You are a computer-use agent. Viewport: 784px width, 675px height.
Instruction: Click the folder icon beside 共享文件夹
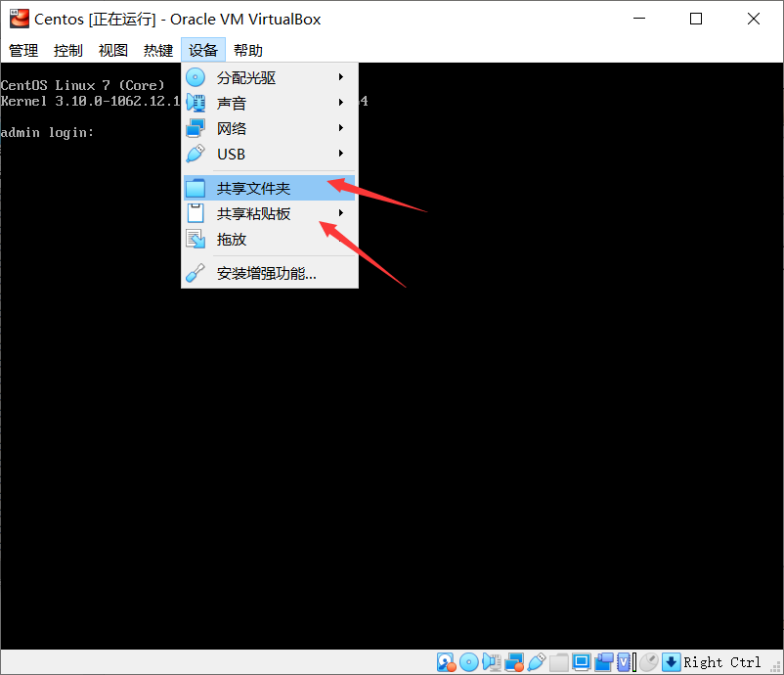click(196, 188)
